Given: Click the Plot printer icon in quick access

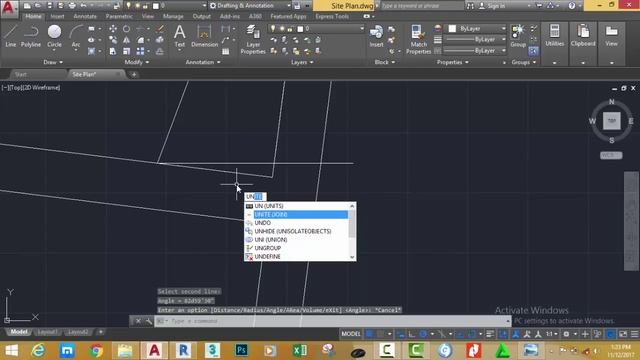Looking at the screenshot, I should pyautogui.click(x=72, y=6).
